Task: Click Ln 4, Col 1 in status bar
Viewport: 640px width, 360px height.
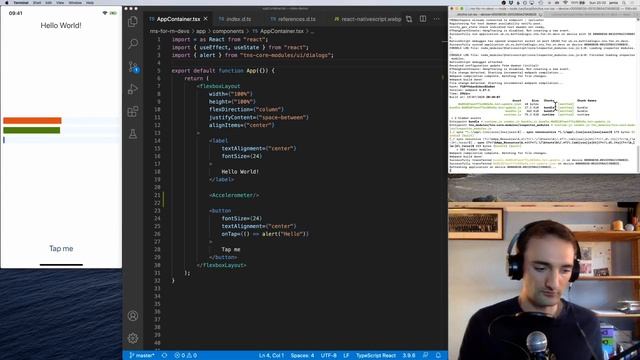Action: (x=271, y=356)
